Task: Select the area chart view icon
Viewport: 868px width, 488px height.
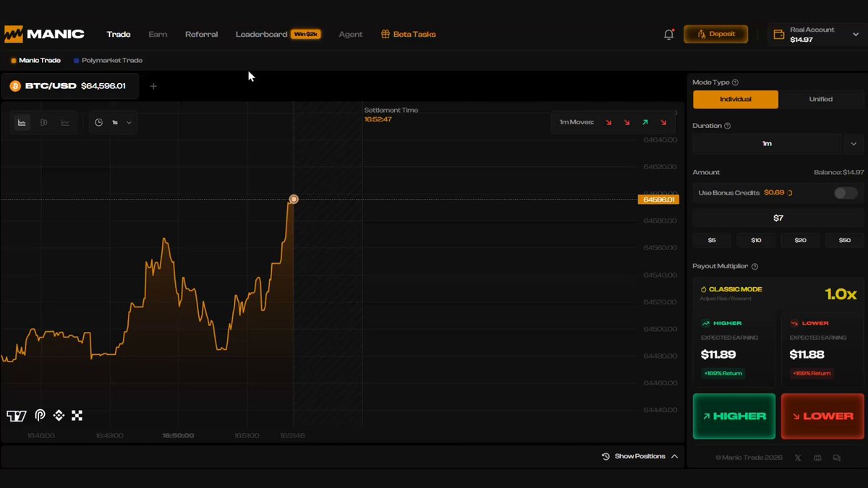Action: [22, 123]
